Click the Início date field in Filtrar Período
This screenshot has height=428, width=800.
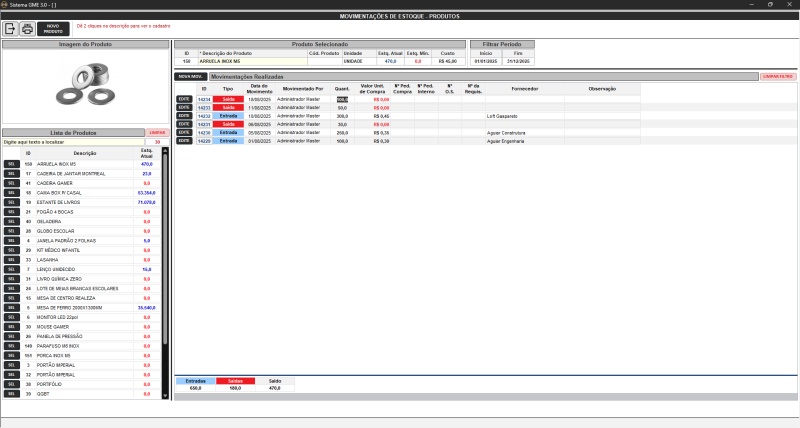click(485, 61)
